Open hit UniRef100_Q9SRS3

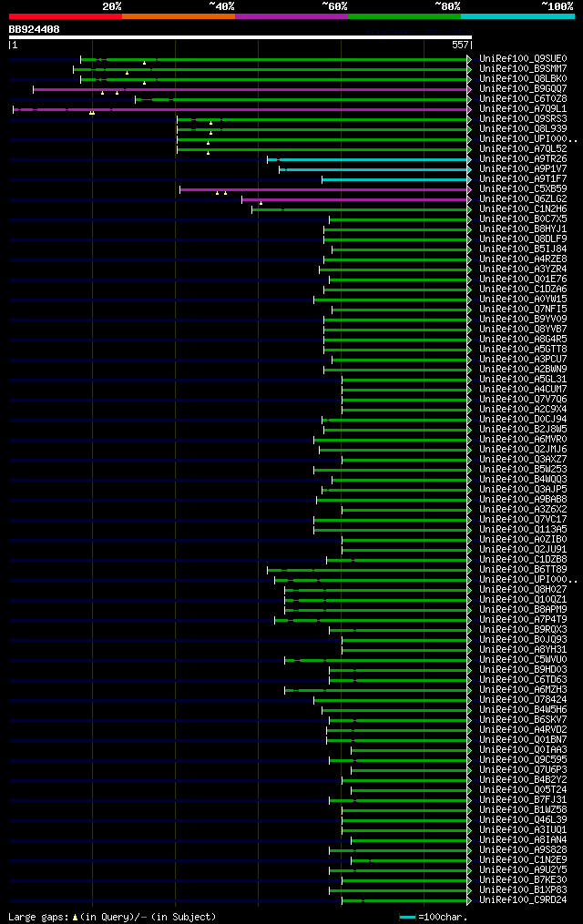[x=523, y=119]
